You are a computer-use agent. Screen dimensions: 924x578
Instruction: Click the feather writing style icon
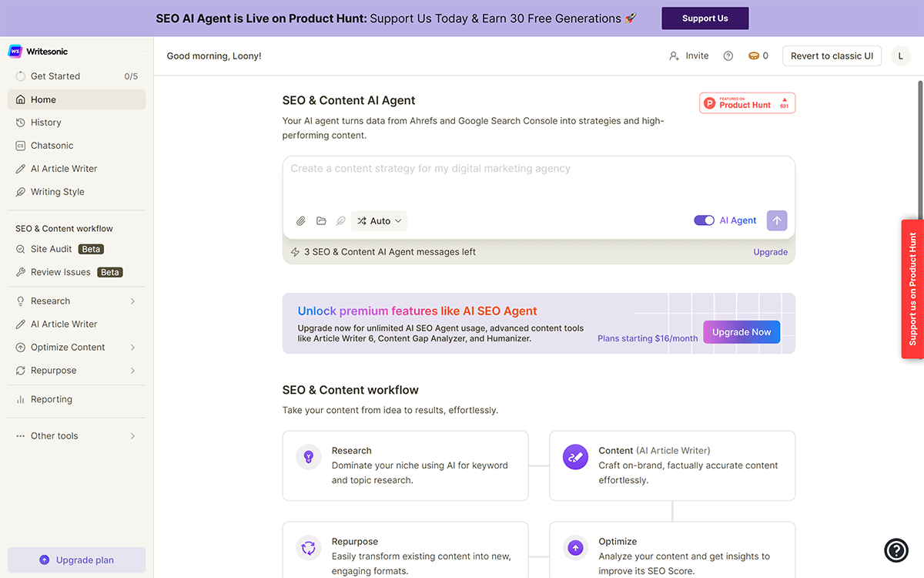tap(340, 221)
